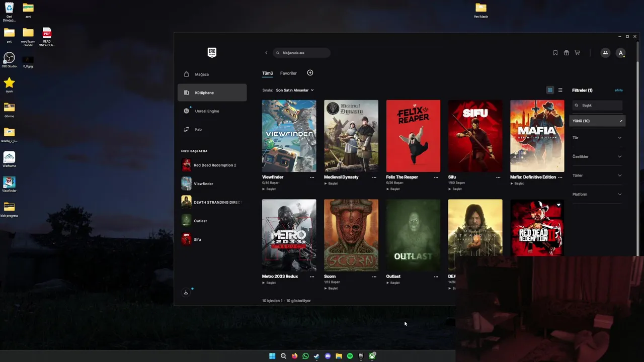Open Windows Start menu
The height and width of the screenshot is (362, 644).
coord(272,356)
